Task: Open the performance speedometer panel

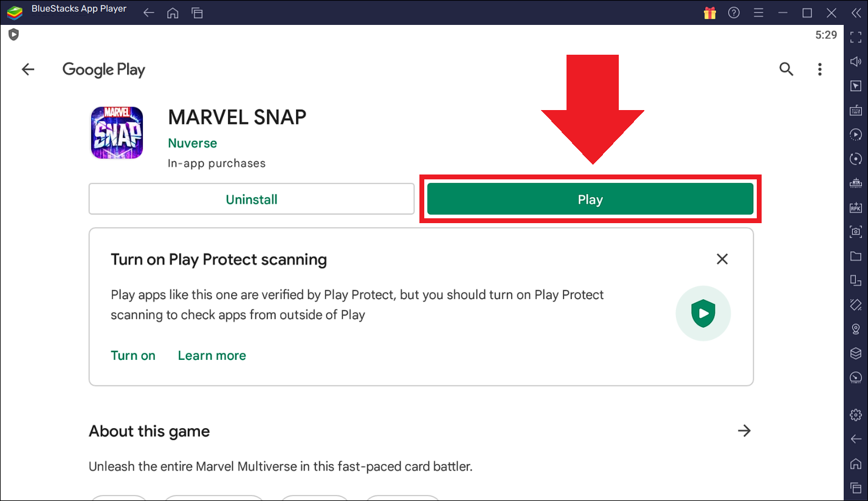Action: (856, 378)
